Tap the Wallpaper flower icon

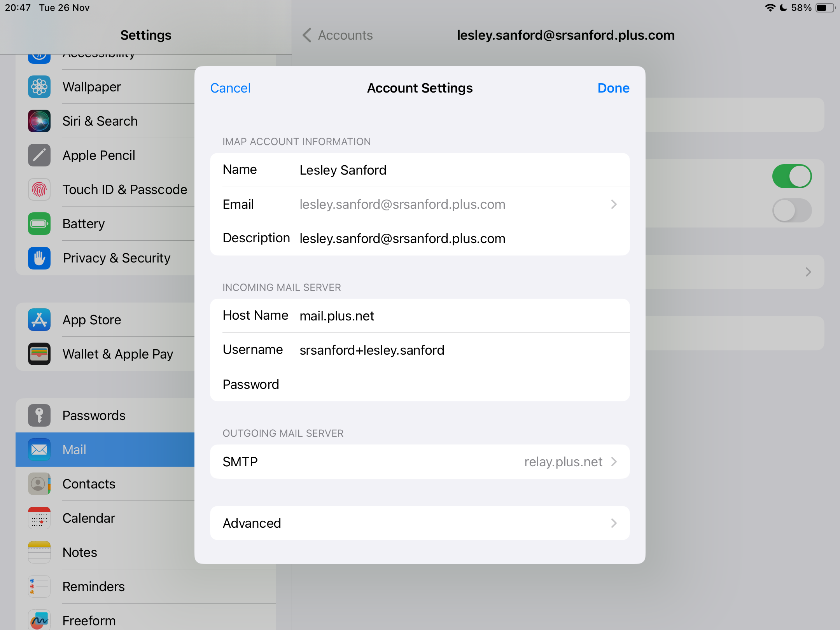[x=39, y=87]
